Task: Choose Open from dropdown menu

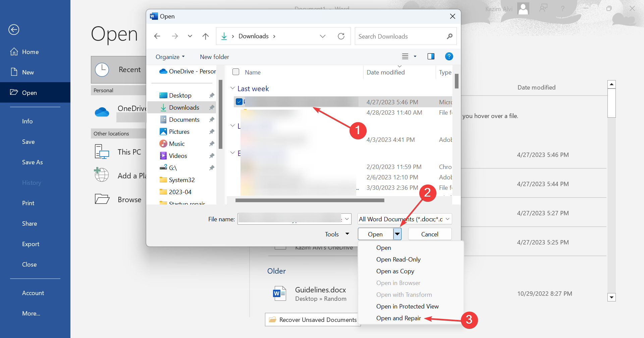Action: pyautogui.click(x=383, y=248)
